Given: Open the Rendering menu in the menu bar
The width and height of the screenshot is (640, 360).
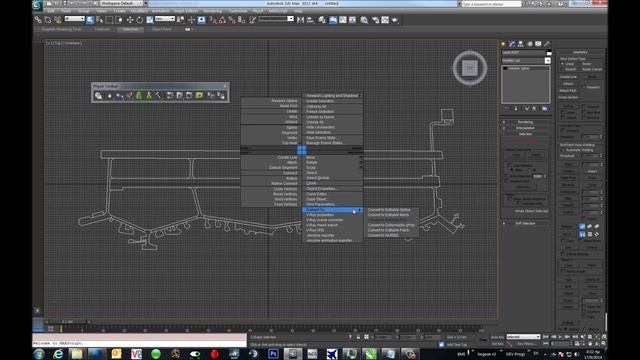Looking at the screenshot, I should (213, 11).
